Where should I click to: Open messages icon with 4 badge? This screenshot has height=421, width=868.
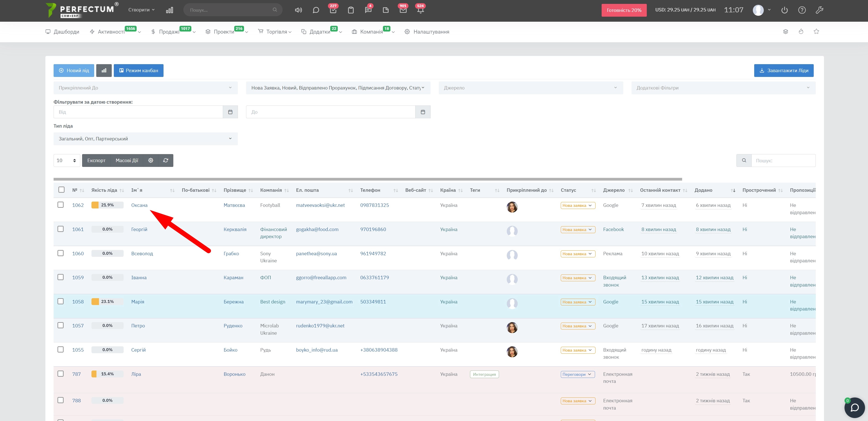(368, 10)
